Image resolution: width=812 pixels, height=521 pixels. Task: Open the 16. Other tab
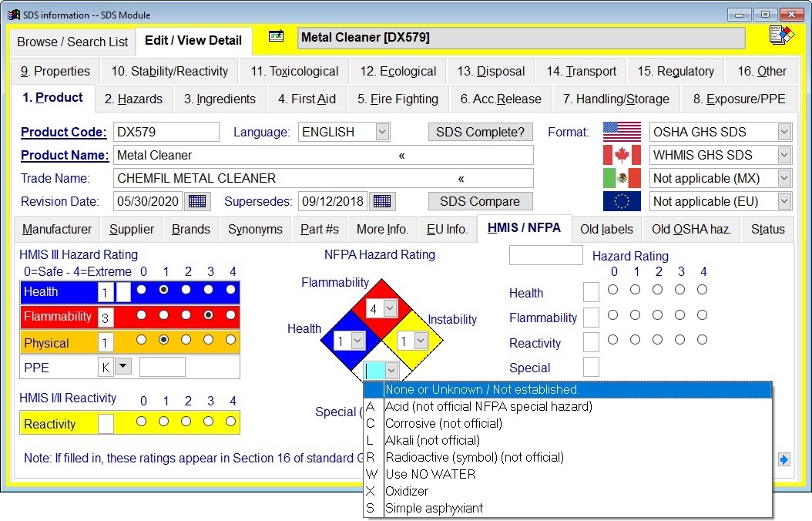[x=762, y=71]
